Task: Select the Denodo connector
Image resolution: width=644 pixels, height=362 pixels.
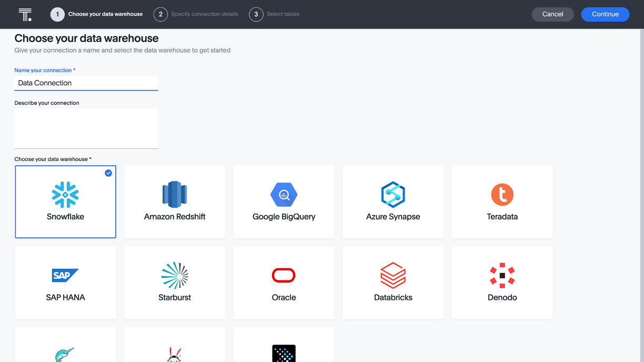Action: click(502, 283)
